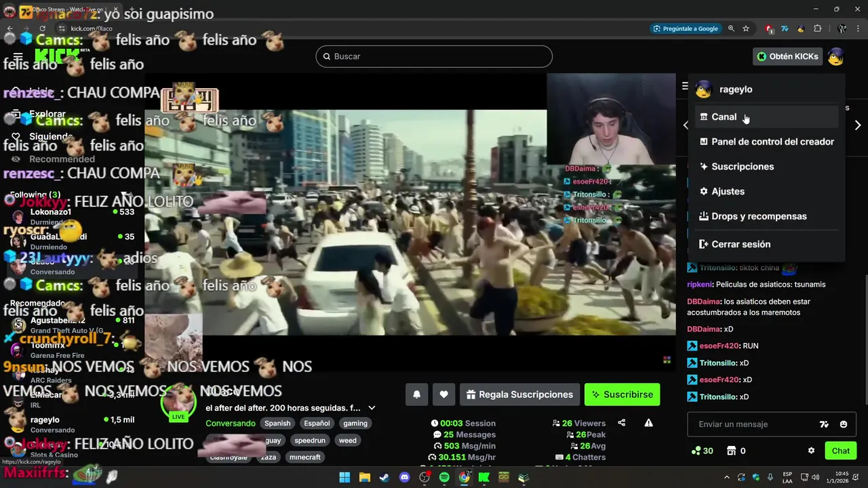868x488 pixels.
Task: Click the weed tag
Action: point(347,440)
